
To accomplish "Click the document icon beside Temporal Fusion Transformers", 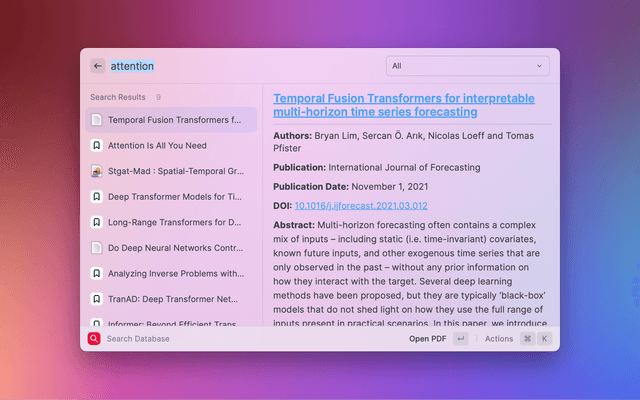I will (96, 120).
